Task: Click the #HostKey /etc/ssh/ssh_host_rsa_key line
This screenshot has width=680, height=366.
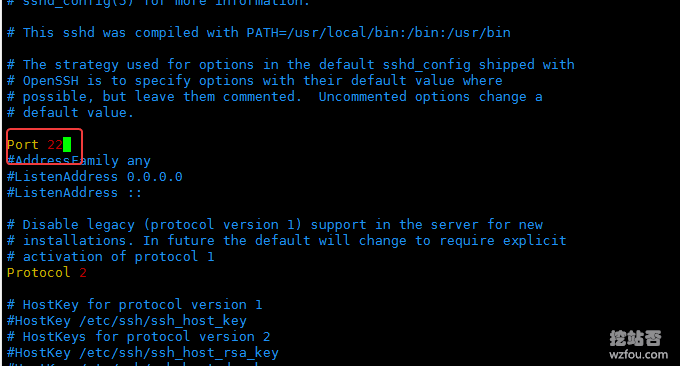Action: click(143, 353)
